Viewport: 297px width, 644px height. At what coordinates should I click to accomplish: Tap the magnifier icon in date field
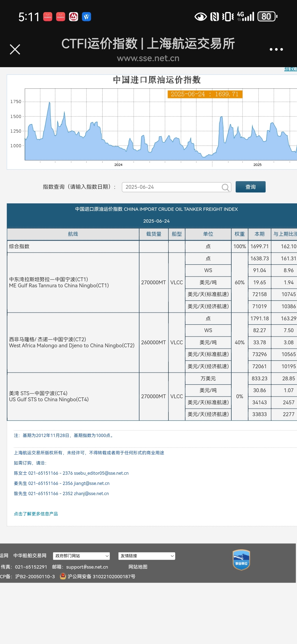225,187
